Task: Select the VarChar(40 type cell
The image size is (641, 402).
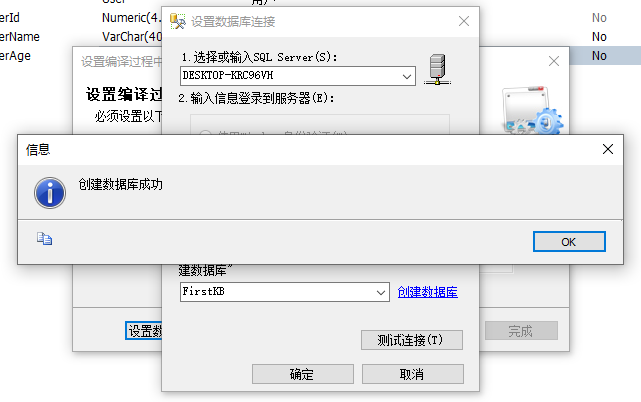Action: [x=132, y=37]
